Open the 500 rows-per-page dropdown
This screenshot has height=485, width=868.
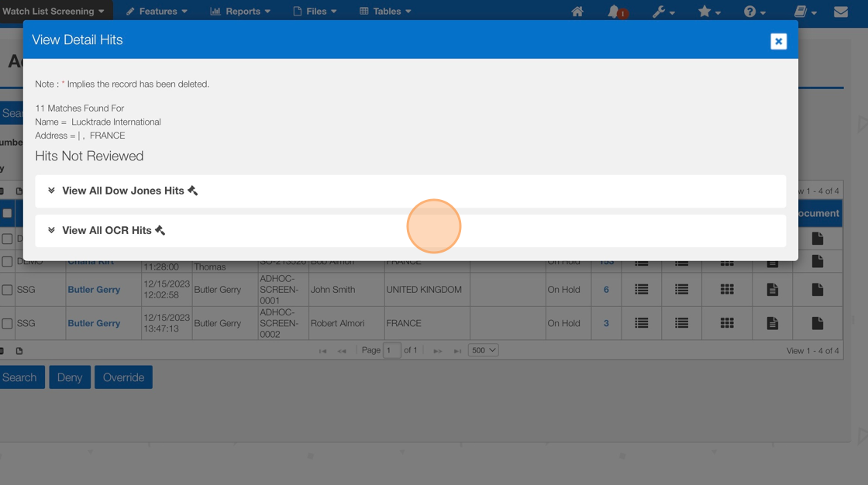coord(484,350)
